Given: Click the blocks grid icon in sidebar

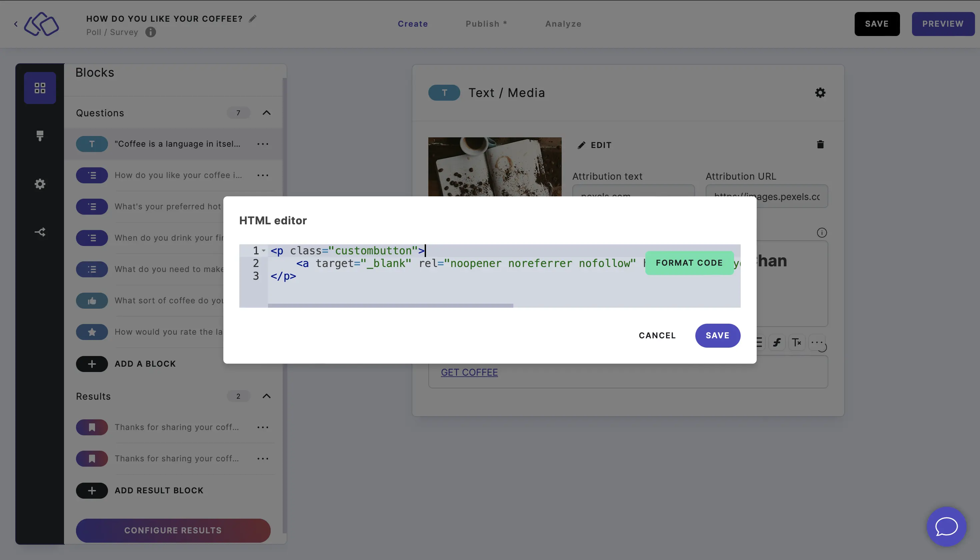Looking at the screenshot, I should coord(40,87).
